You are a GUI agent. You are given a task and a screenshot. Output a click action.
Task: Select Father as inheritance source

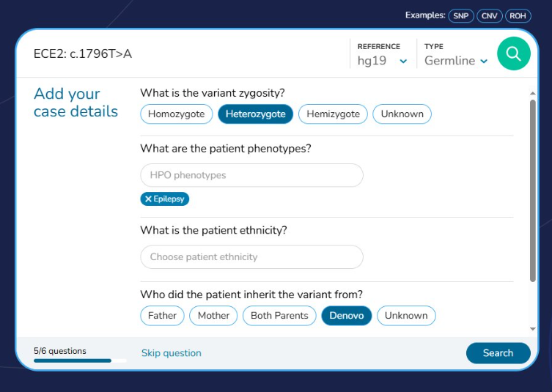pos(162,316)
